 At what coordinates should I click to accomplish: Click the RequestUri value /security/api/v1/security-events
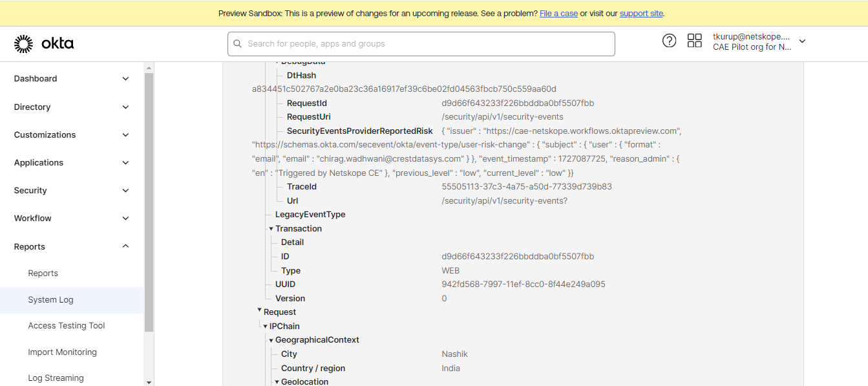tap(502, 117)
